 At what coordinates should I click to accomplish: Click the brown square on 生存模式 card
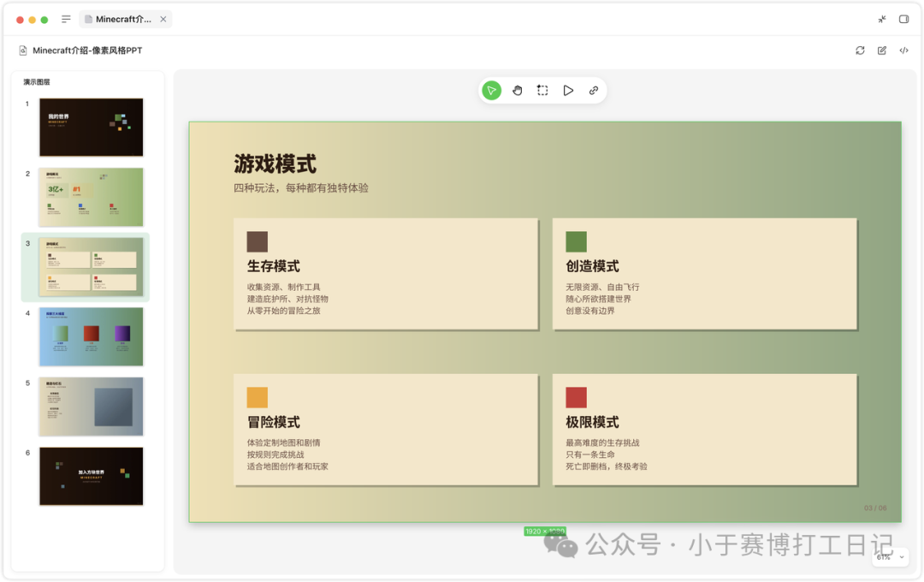click(x=258, y=241)
